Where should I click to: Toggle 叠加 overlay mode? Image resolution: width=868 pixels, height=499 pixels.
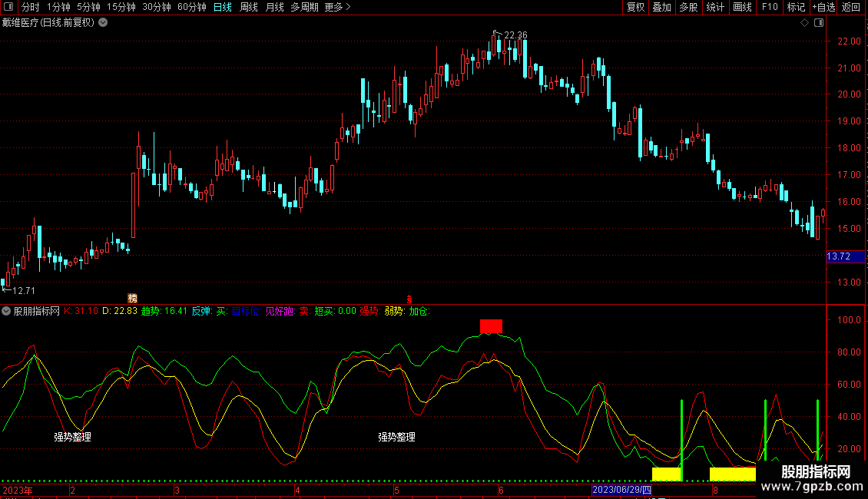pos(661,8)
